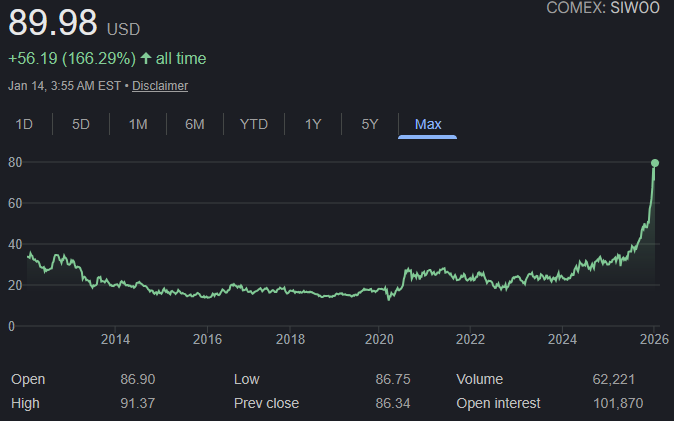Click the 89.98 price value
Image resolution: width=674 pixels, height=421 pixels.
coord(53,22)
